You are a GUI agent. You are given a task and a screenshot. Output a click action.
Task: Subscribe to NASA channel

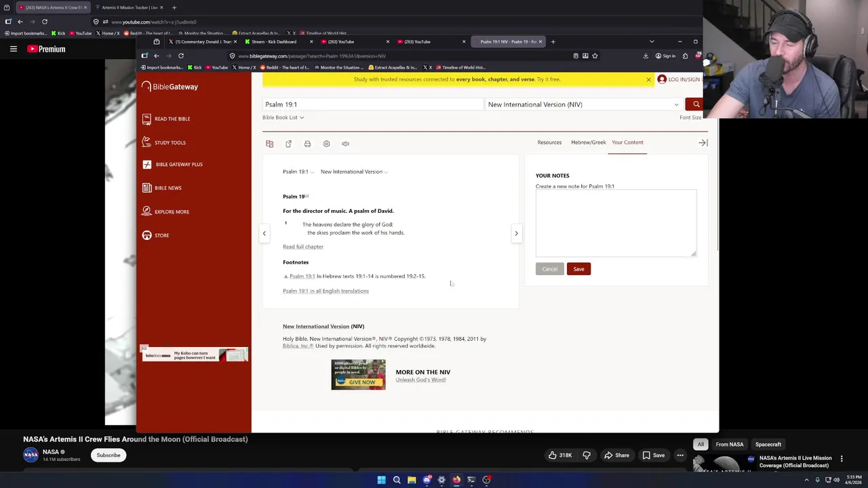[108, 455]
